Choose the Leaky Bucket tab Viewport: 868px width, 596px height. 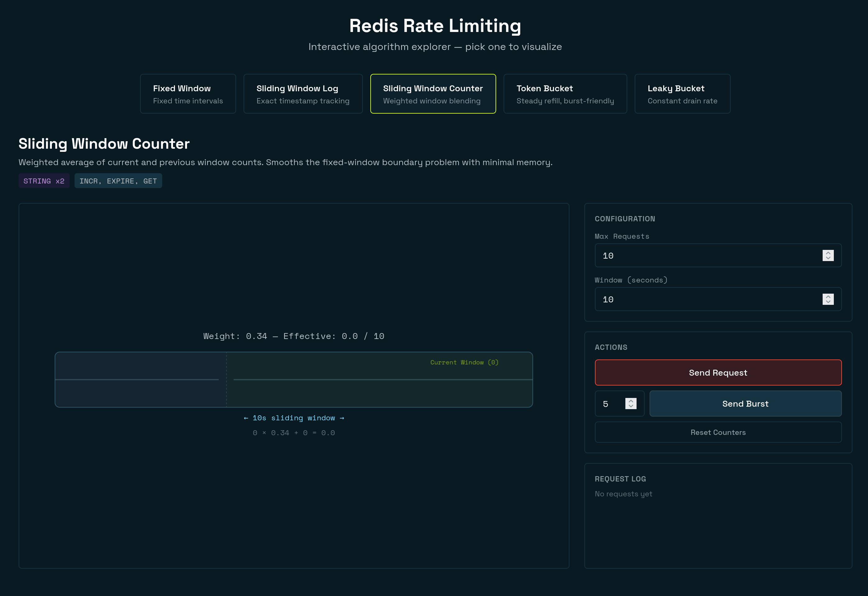tap(682, 94)
